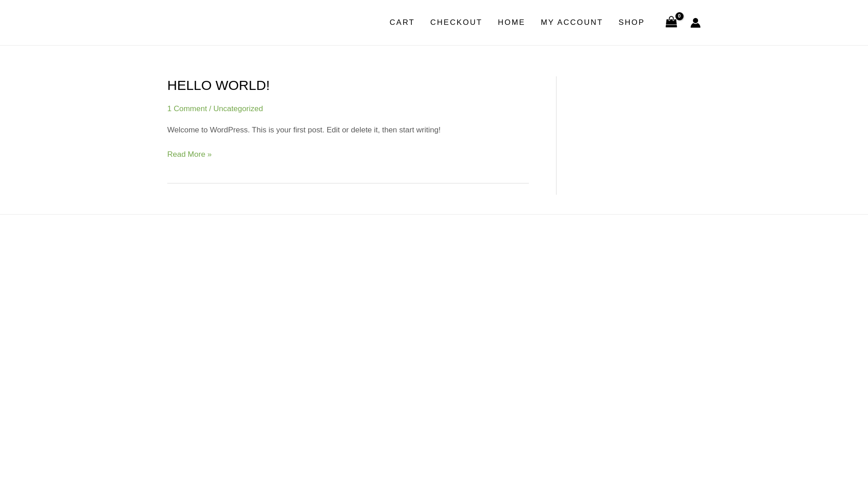Visit the Shop menu item
This screenshot has height=488, width=868.
(x=631, y=23)
